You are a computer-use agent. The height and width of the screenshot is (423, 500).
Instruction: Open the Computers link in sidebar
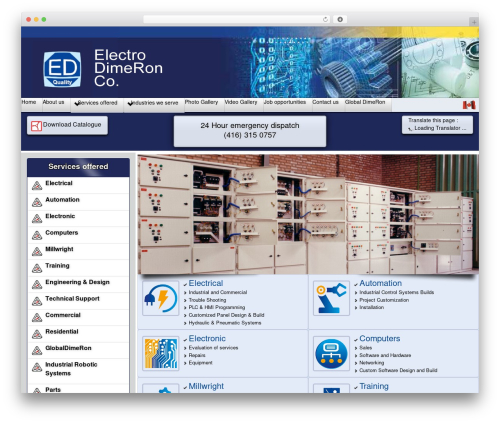pyautogui.click(x=62, y=233)
